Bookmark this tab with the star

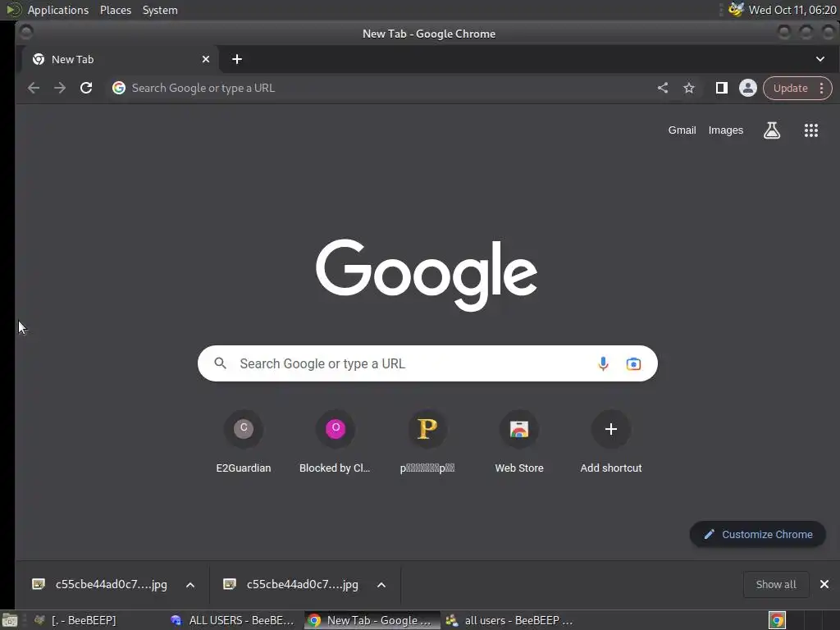[689, 88]
